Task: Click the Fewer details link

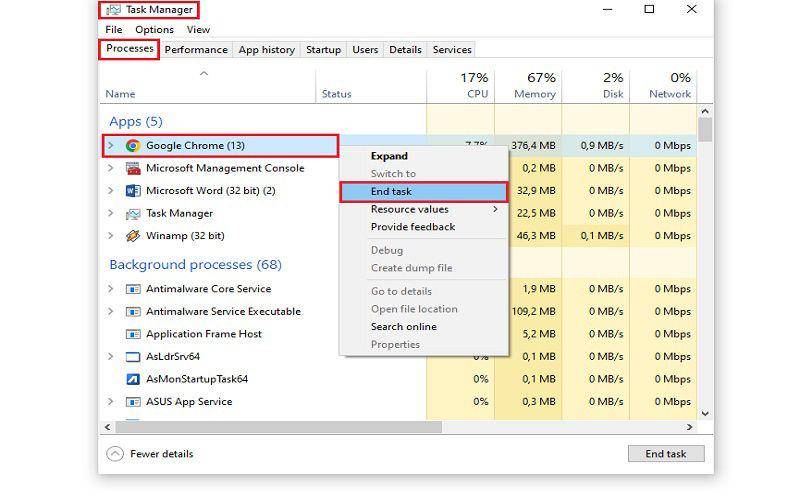Action: [161, 454]
